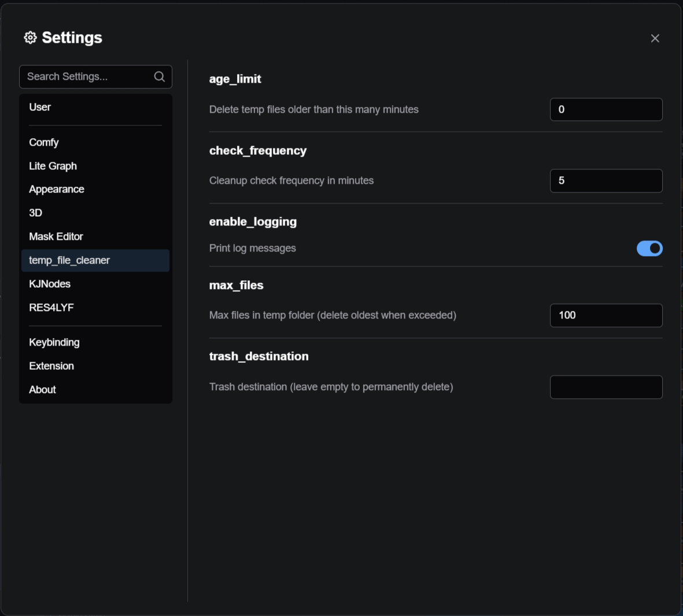
Task: Go to the 3D settings section
Action: point(36,213)
